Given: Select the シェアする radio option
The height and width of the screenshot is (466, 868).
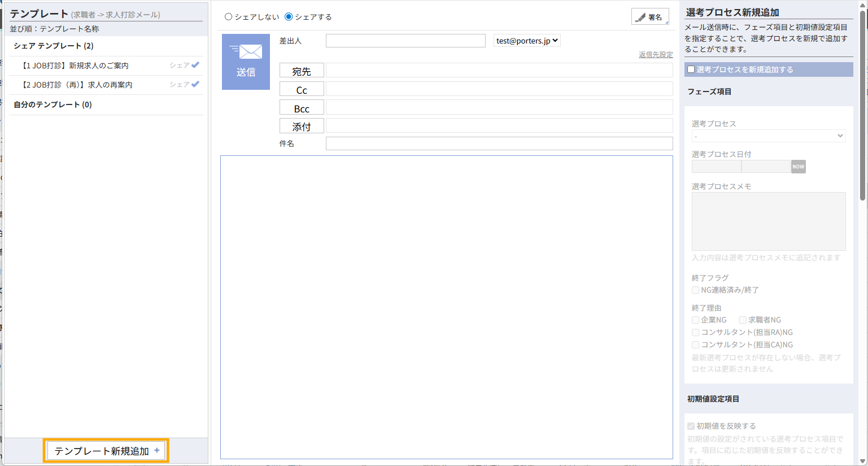Looking at the screenshot, I should click(x=289, y=17).
